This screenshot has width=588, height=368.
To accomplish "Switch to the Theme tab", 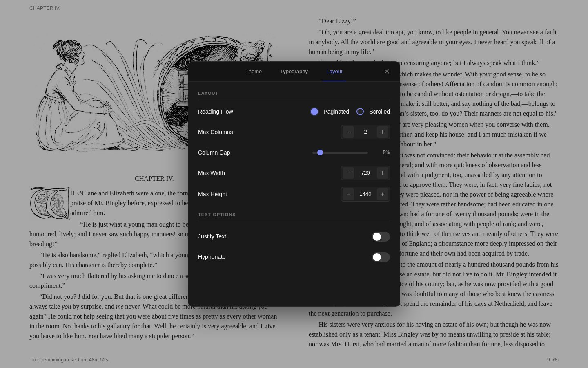I will click(x=254, y=72).
